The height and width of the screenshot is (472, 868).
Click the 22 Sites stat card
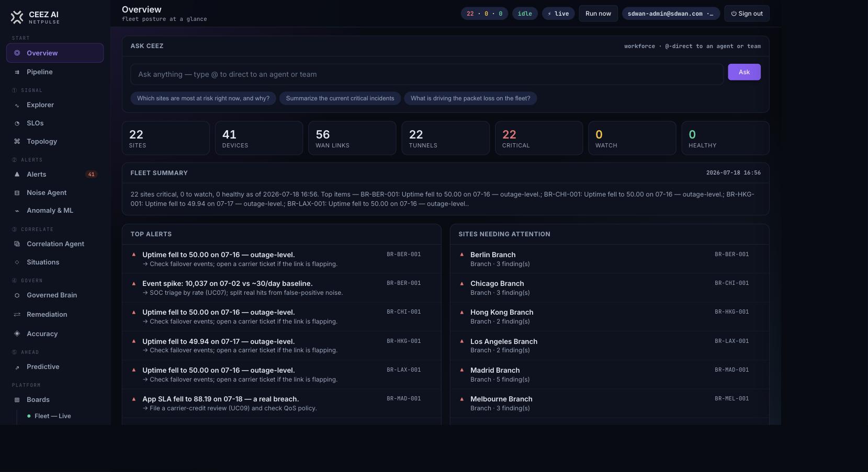[166, 138]
